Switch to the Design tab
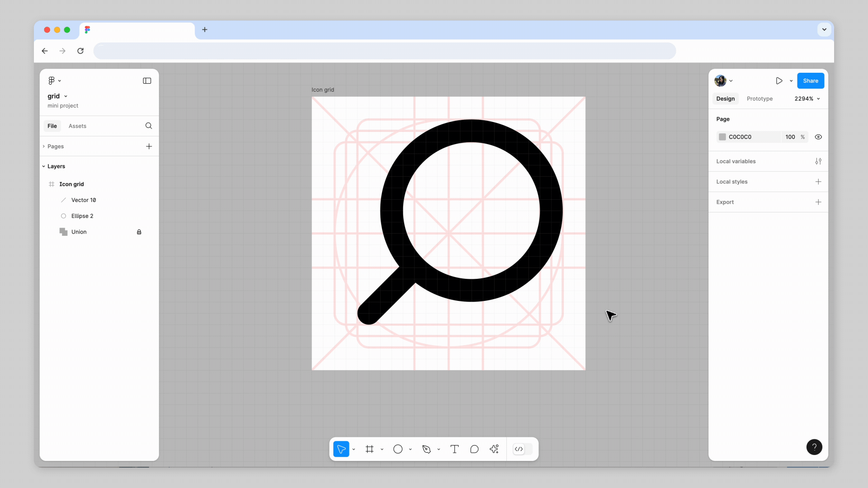 click(x=725, y=99)
